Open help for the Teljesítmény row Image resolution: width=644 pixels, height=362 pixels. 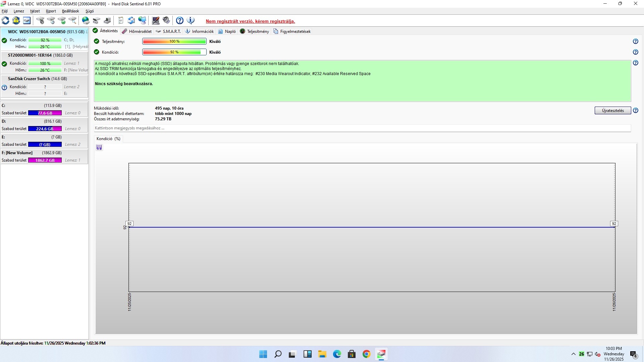pos(635,42)
